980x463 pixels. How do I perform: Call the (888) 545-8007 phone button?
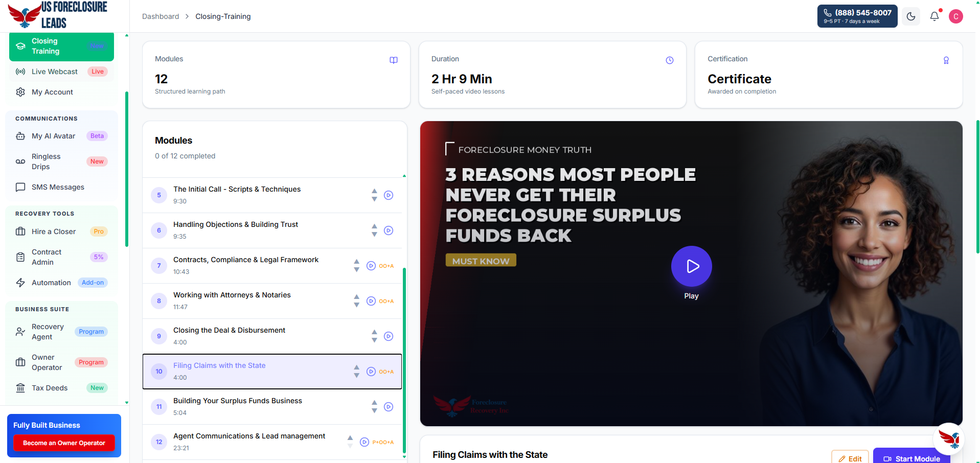[857, 16]
